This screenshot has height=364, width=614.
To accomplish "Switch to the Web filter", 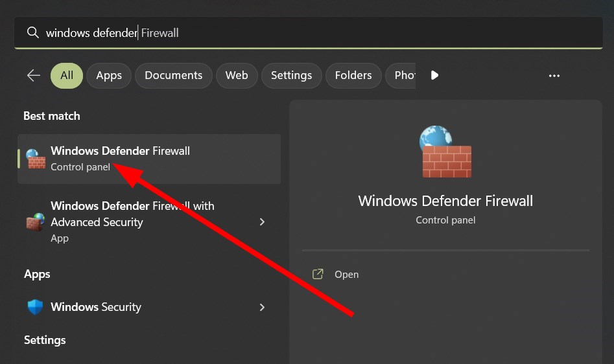I will [237, 76].
